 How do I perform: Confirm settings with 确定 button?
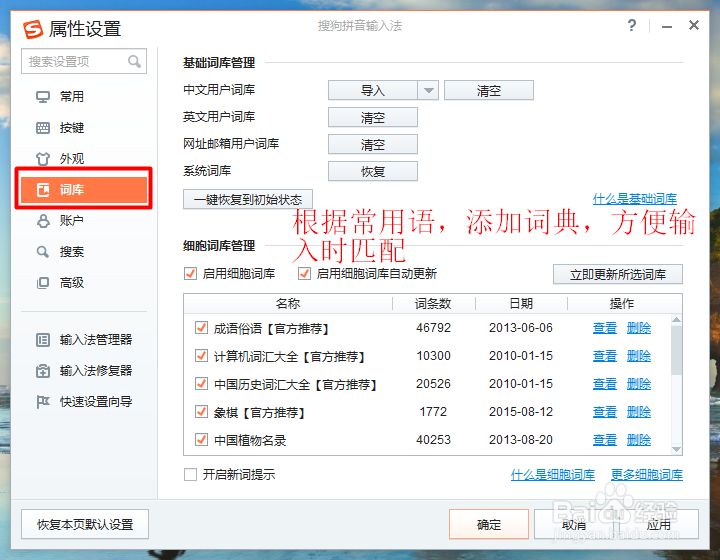[x=489, y=524]
